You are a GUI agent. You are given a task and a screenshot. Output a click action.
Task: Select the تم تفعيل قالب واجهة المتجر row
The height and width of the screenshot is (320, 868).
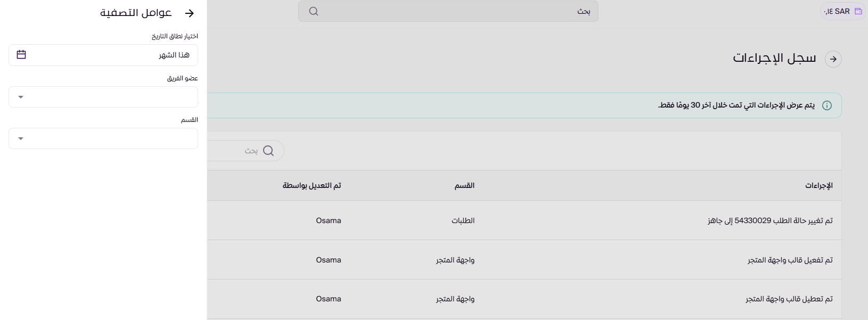click(x=790, y=260)
